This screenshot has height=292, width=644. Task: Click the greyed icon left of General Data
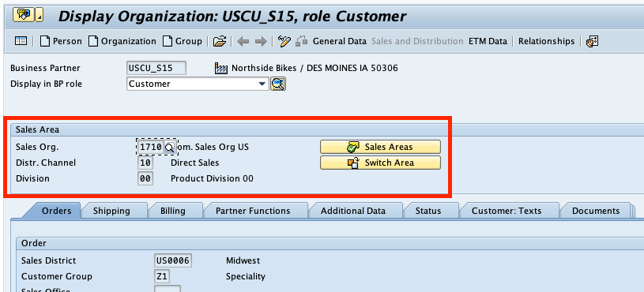(302, 41)
